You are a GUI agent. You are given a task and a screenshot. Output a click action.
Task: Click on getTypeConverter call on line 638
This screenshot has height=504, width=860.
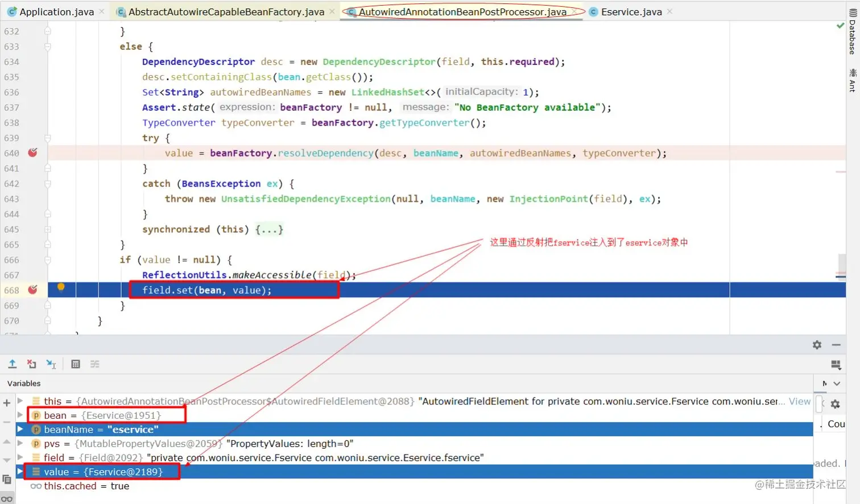424,122
